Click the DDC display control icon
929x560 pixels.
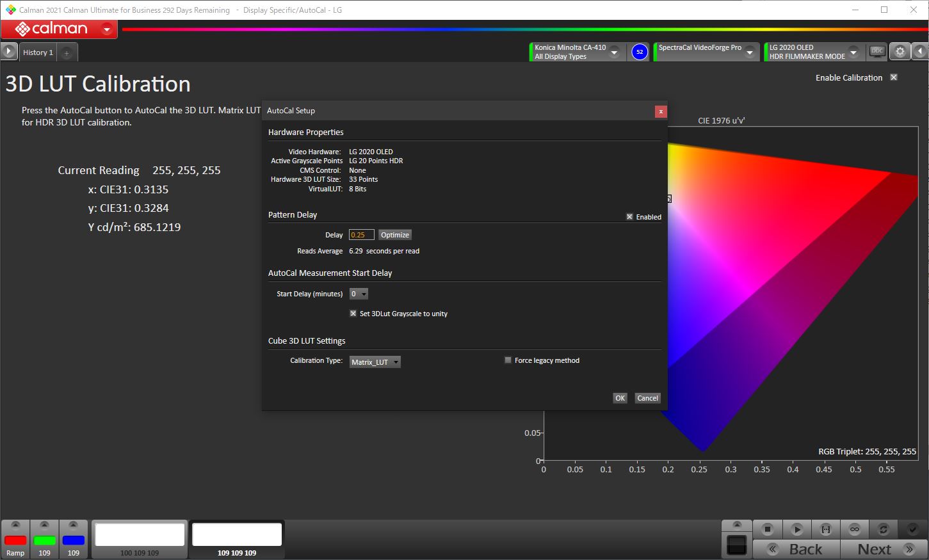click(x=877, y=52)
